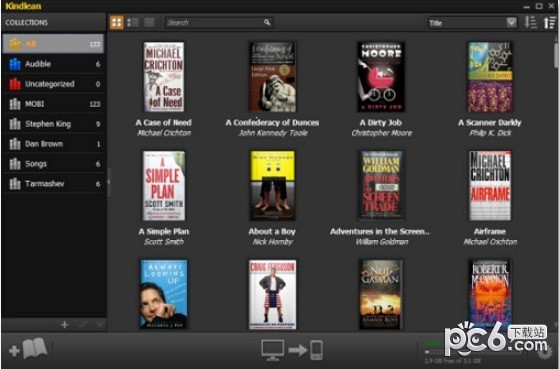Click the 'A Scanner Darkly' title

[490, 123]
